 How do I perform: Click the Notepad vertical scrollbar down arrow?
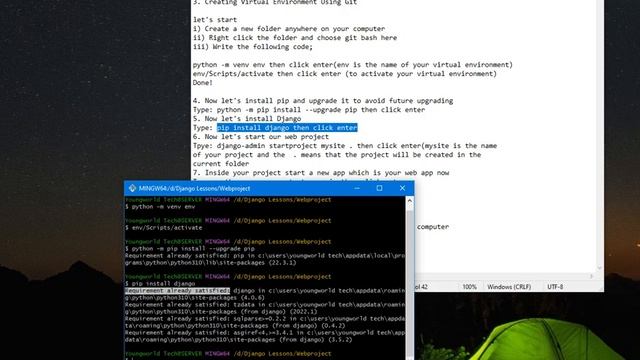(x=600, y=268)
